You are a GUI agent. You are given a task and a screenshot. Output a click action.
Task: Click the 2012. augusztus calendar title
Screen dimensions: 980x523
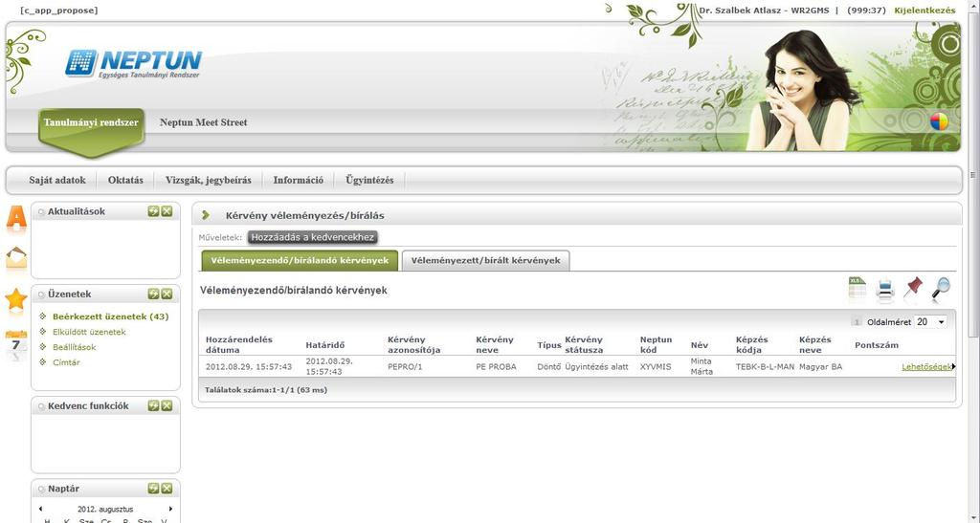tap(105, 510)
